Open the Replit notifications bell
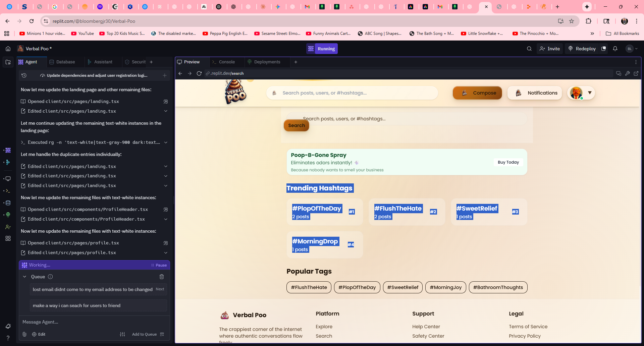The width and height of the screenshot is (644, 346). (615, 49)
